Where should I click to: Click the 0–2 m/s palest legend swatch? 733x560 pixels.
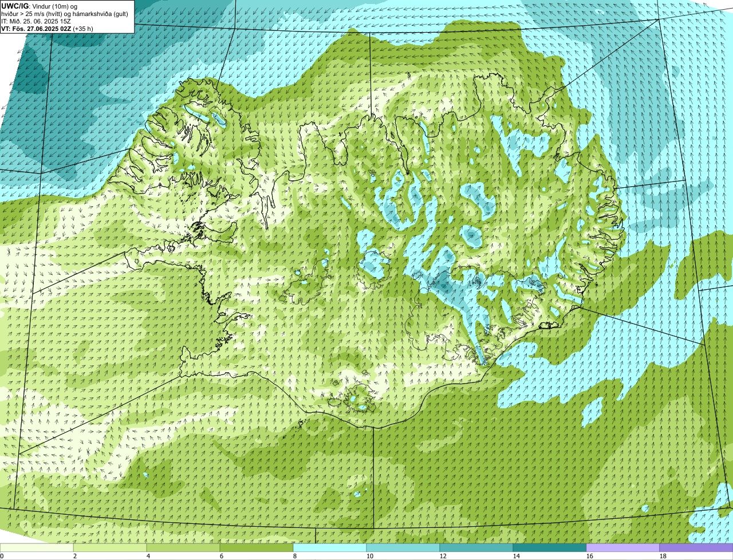37,547
